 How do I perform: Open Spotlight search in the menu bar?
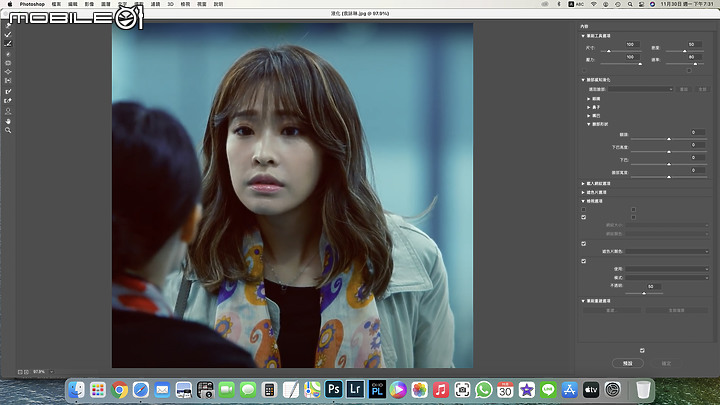tap(630, 4)
